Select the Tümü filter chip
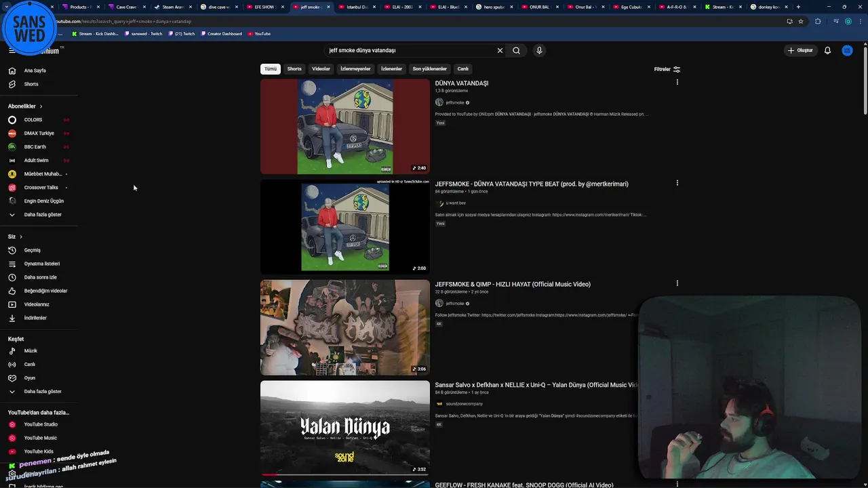 coord(271,69)
